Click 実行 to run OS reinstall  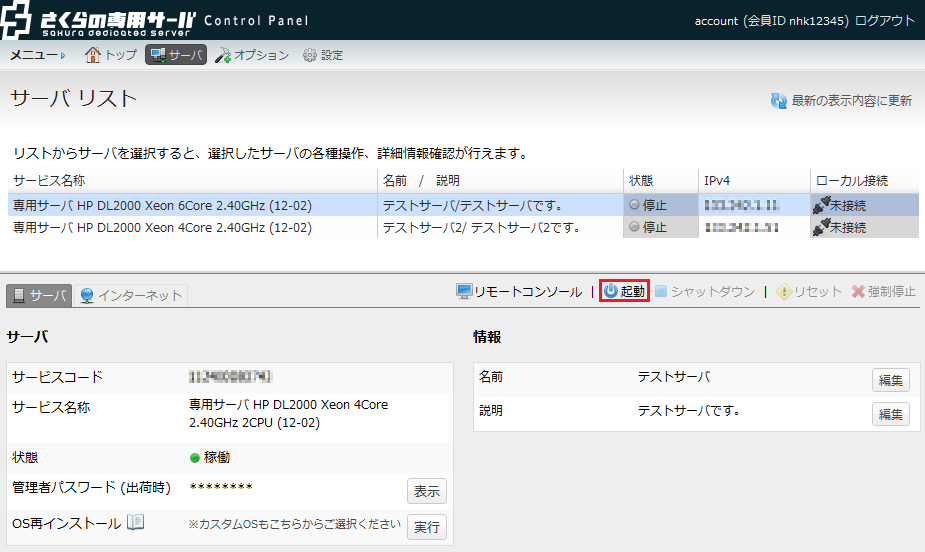pyautogui.click(x=426, y=527)
